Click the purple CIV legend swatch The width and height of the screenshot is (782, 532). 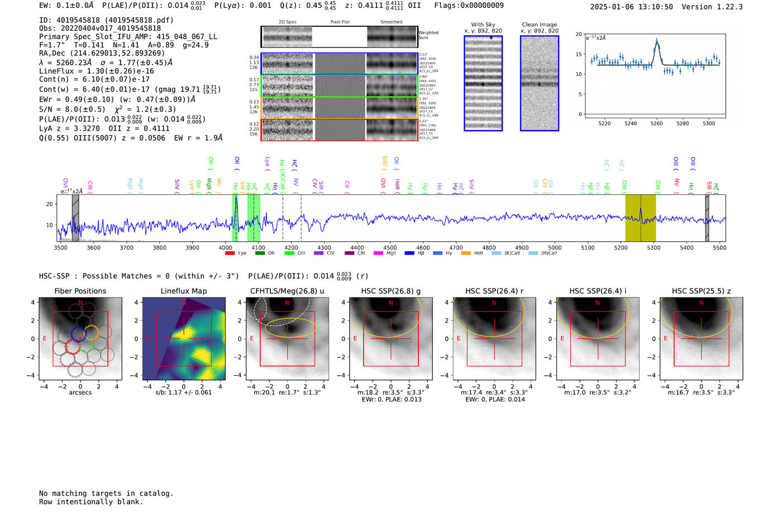[319, 253]
